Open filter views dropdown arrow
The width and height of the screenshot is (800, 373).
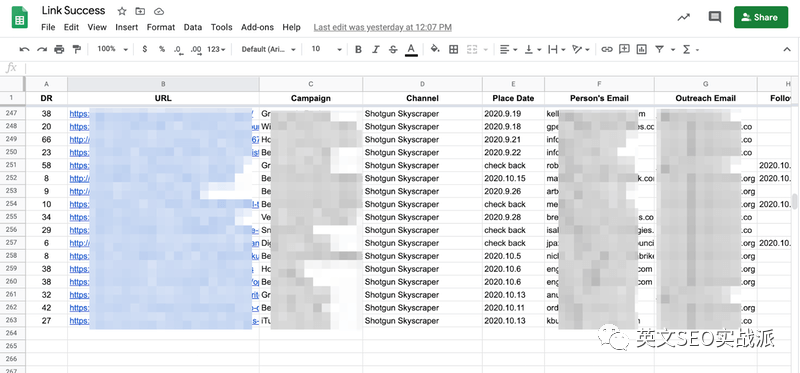[x=673, y=49]
